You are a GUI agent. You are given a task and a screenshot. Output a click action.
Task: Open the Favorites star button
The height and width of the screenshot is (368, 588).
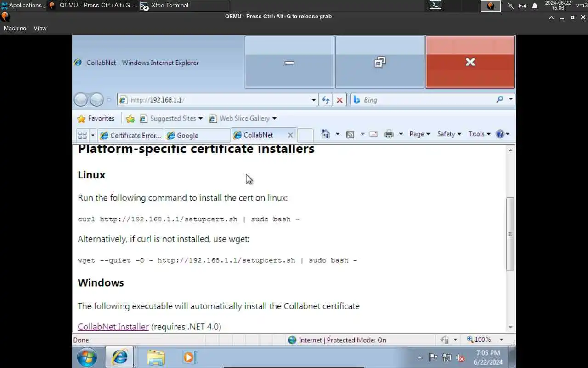(x=96, y=119)
